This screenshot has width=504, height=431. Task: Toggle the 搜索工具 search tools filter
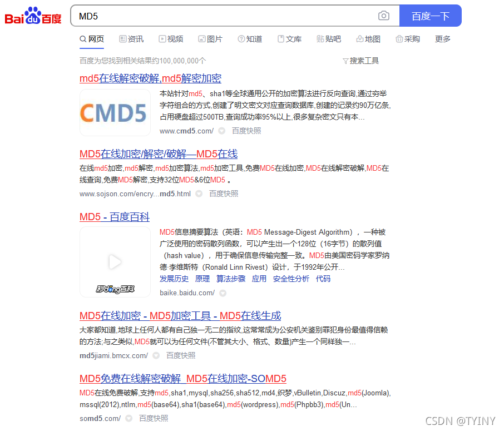(360, 60)
